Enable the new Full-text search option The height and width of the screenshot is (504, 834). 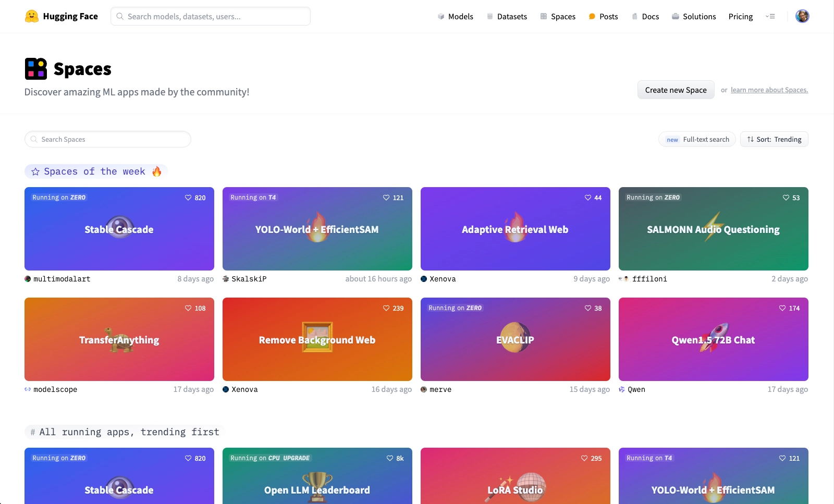coord(697,139)
